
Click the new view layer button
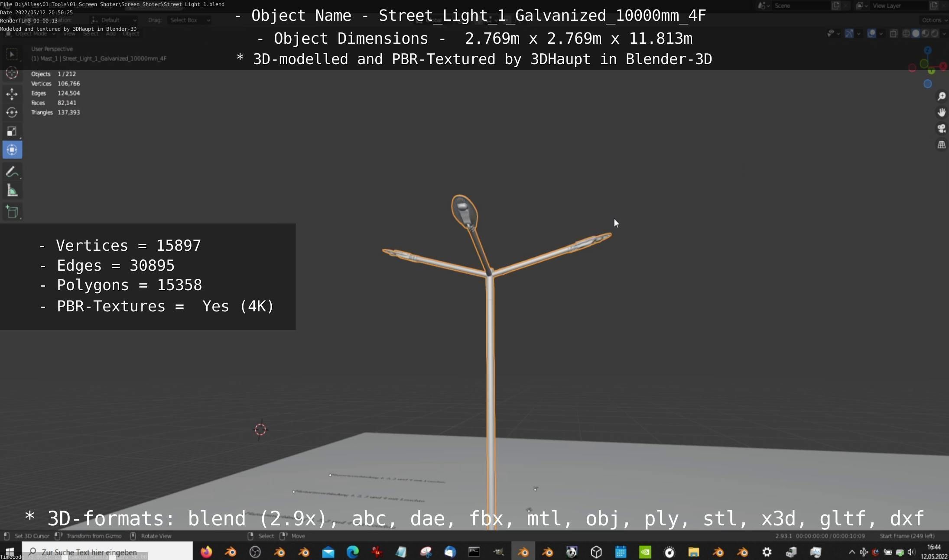934,6
